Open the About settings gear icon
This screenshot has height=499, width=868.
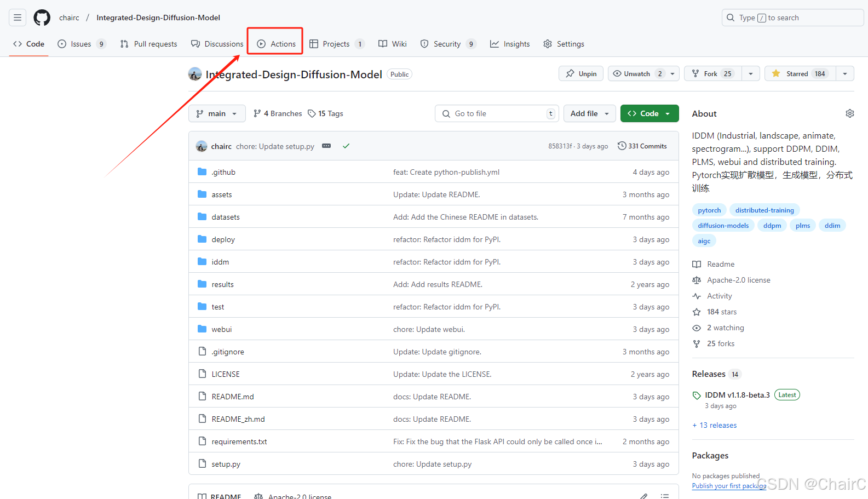click(849, 113)
